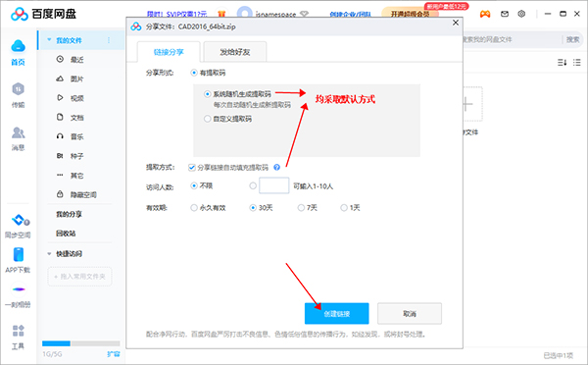The width and height of the screenshot is (588, 365).
Task: Select 1天 validity period
Action: tap(344, 208)
